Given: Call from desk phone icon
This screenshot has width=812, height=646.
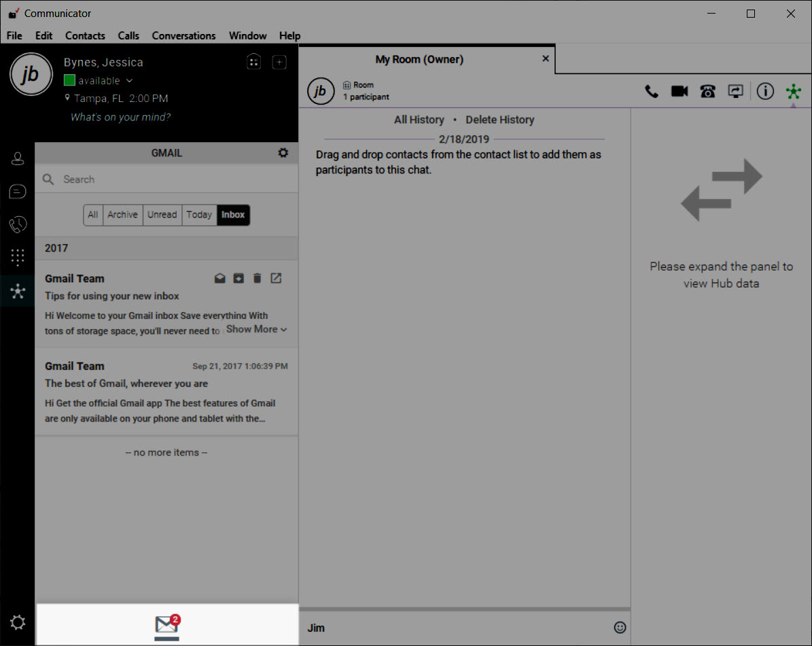Looking at the screenshot, I should [707, 92].
